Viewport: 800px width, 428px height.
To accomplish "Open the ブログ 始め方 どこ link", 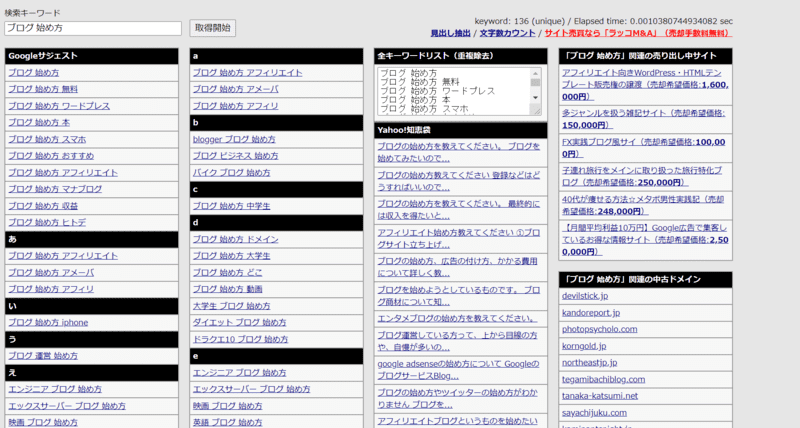I will (x=228, y=273).
